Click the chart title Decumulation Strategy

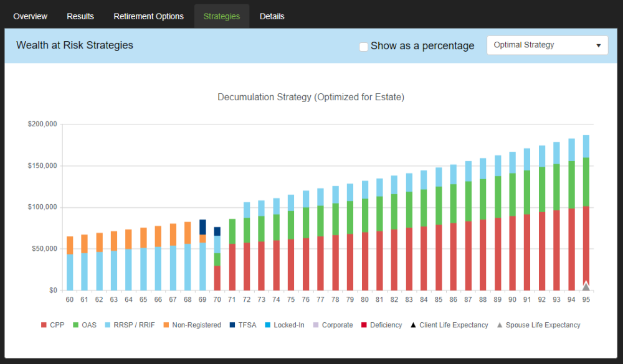pos(311,97)
